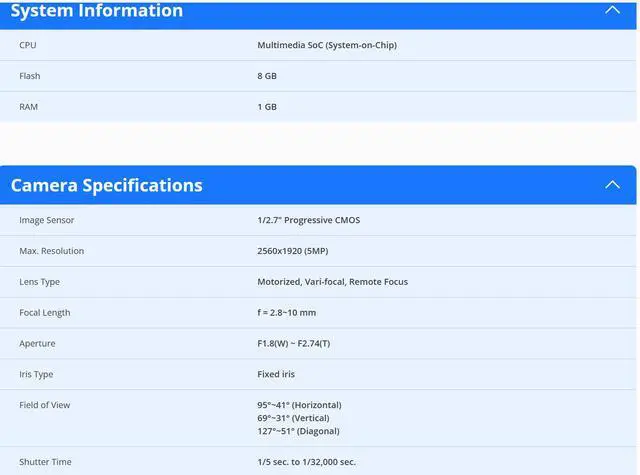Screen dimensions: 640x475
Task: Click '127°~51° (Diagonal)' value
Action: [x=298, y=431]
